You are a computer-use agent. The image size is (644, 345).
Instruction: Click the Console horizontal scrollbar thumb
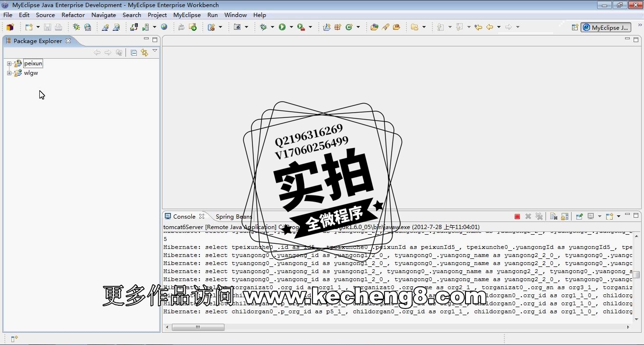[198, 327]
